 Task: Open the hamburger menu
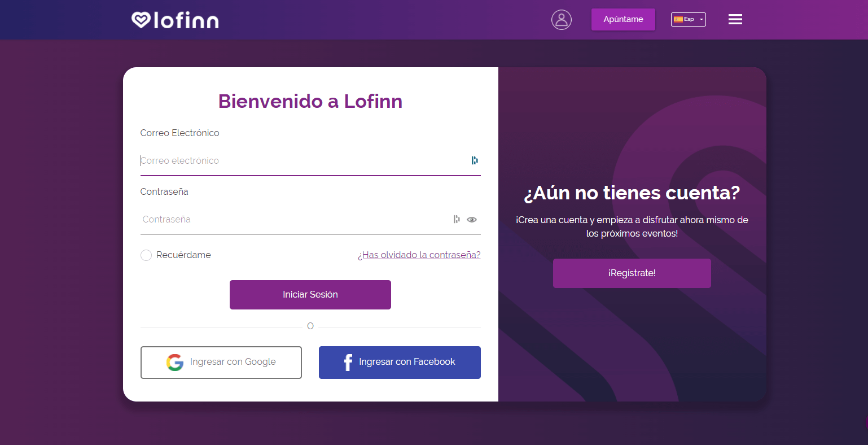tap(735, 20)
